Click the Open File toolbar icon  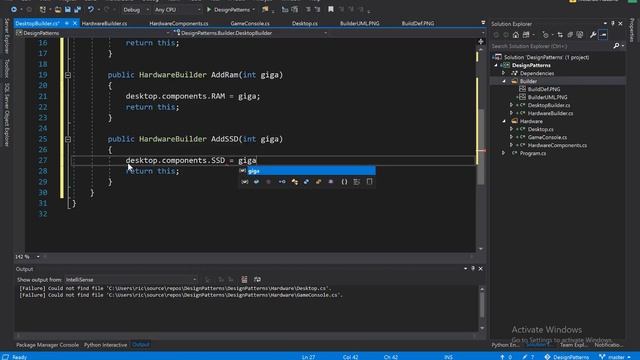coord(58,9)
